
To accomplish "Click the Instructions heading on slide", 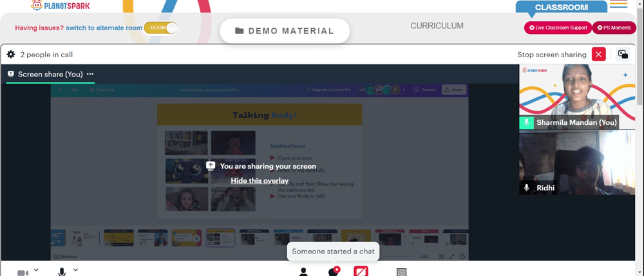I will pos(287,146).
